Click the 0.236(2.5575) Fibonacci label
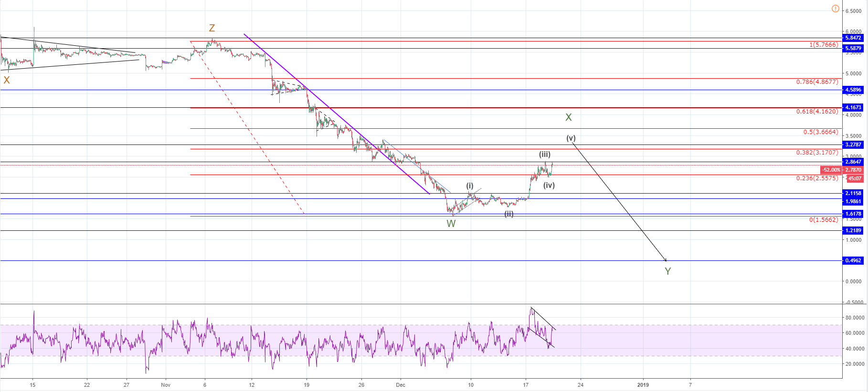868x392 pixels. 816,178
